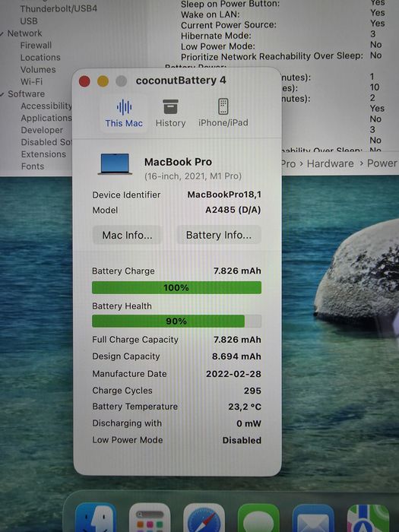Select Fonts in the sidebar
Viewport: 399px width, 532px height.
coord(33,166)
